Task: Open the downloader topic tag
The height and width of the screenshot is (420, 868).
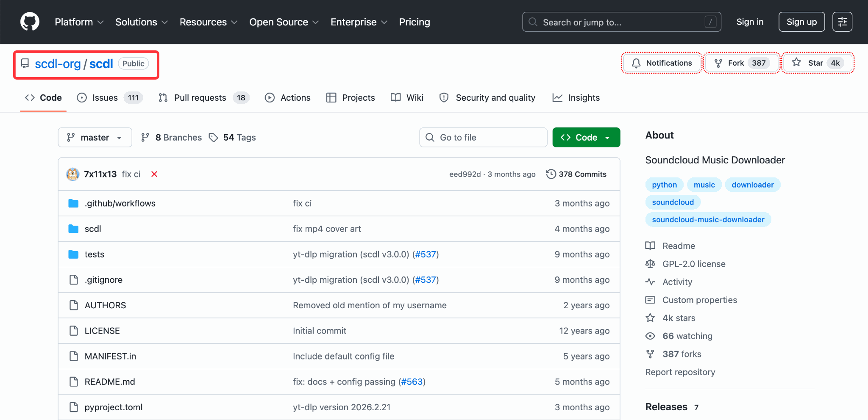Action: (x=752, y=185)
